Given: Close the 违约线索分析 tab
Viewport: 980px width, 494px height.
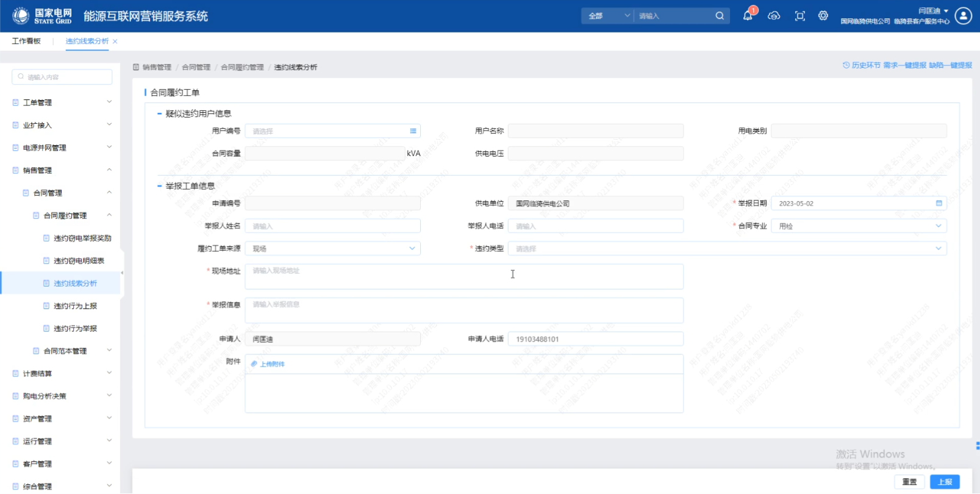Looking at the screenshot, I should click(x=115, y=41).
